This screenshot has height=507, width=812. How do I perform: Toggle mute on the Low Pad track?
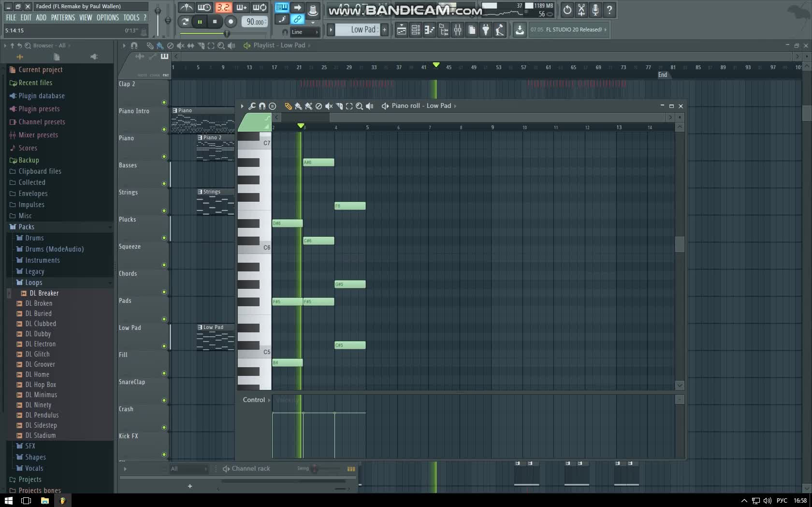[164, 346]
